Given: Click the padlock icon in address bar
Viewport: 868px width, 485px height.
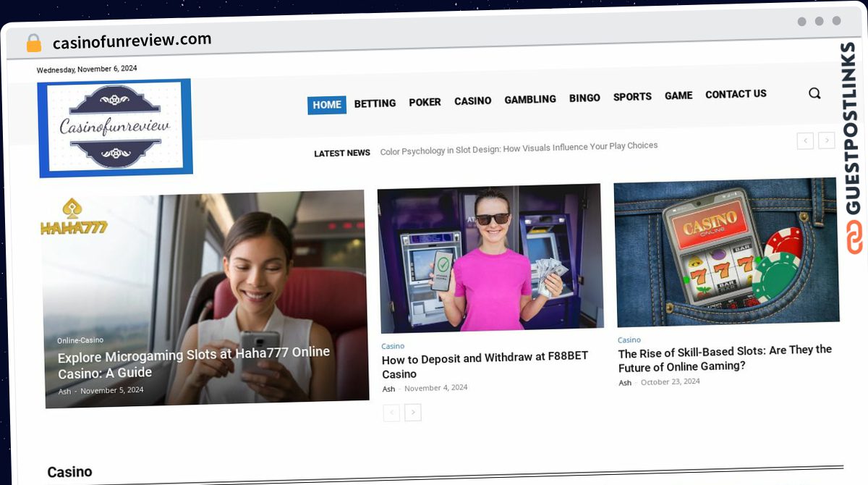Looking at the screenshot, I should coord(34,43).
